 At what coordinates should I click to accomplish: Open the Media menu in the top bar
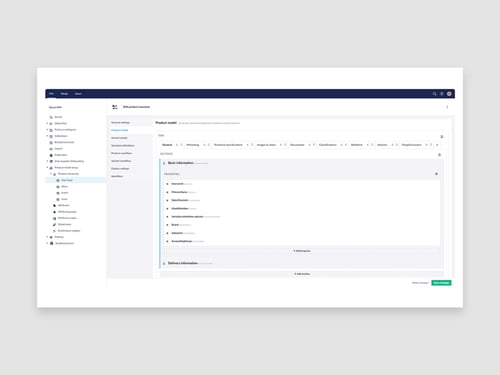[64, 94]
